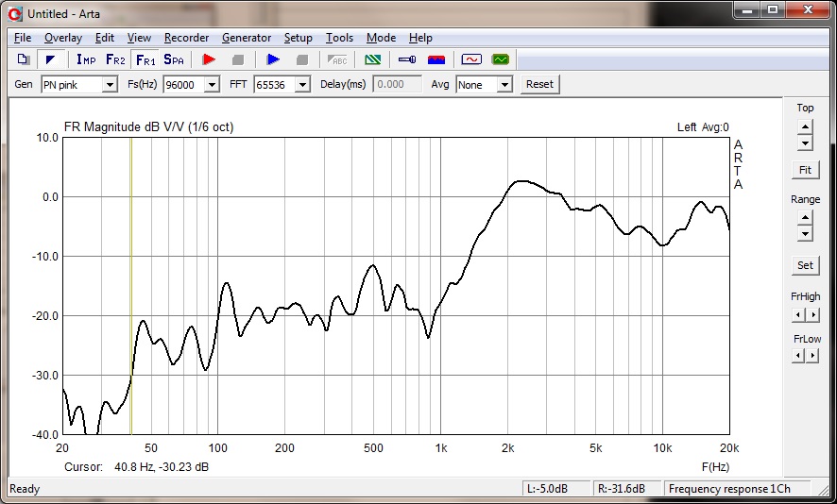Click the Ready status text
The height and width of the screenshot is (504, 837).
(25, 489)
